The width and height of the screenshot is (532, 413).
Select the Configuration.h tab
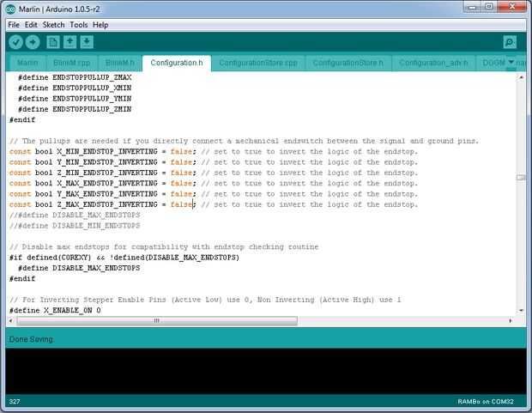[177, 64]
